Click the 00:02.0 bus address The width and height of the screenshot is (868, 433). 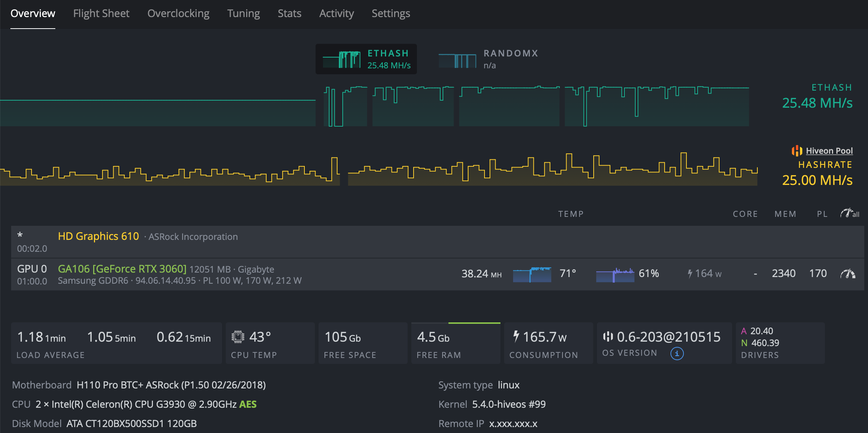click(x=32, y=248)
